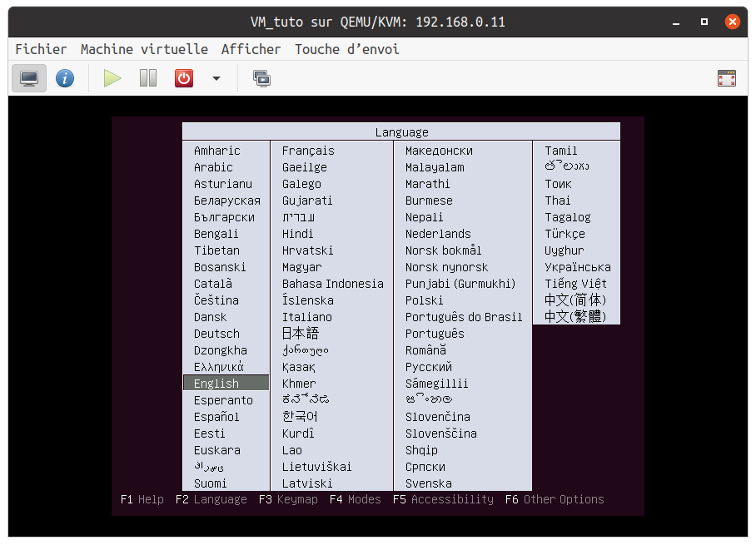Expand the shutdown options dropdown arrow
Screen dimensions: 756x545
(216, 78)
